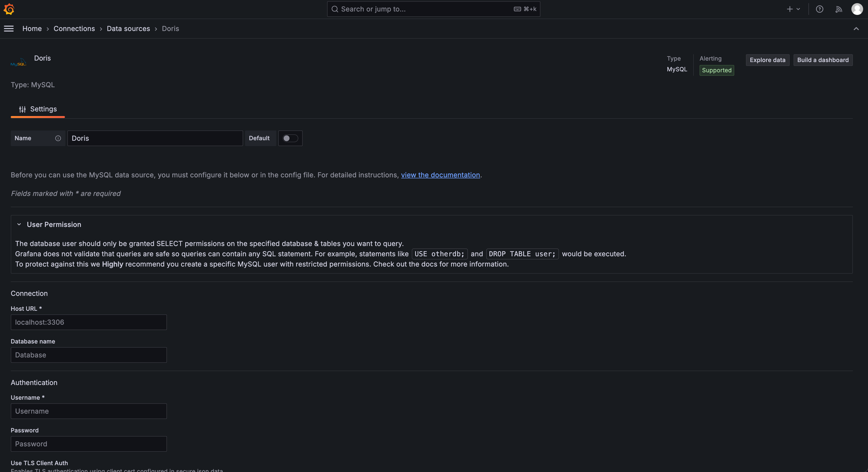Collapse the top bar chevron
This screenshot has height=472, width=868.
856,29
